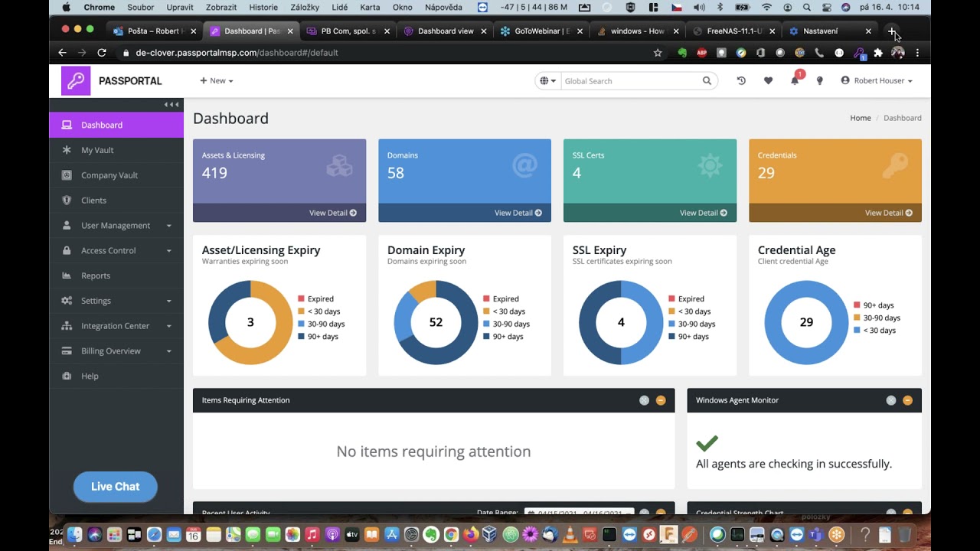This screenshot has height=551, width=980.
Task: Switch to the FreeNAS browser tab
Action: (733, 31)
